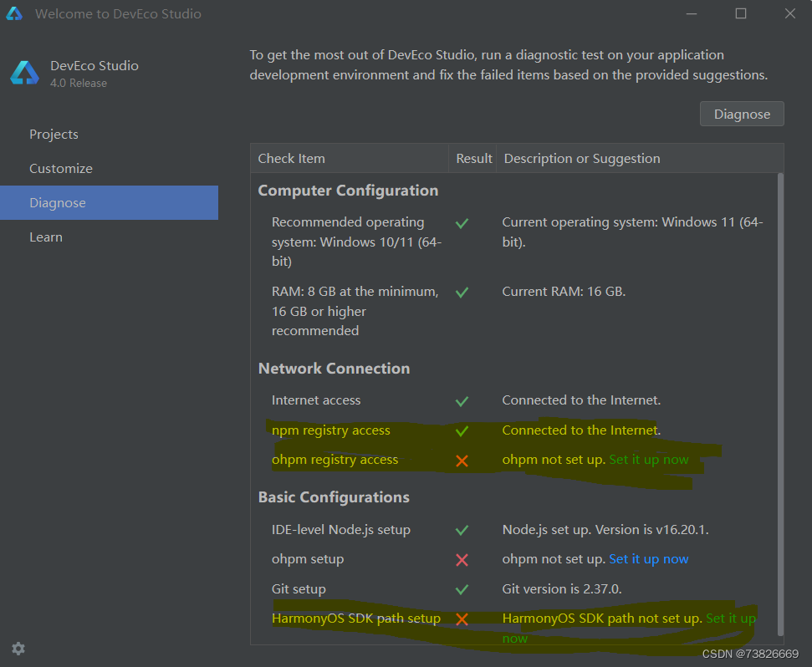Click the 4.0 Release version label
The height and width of the screenshot is (667, 812).
[x=79, y=84]
